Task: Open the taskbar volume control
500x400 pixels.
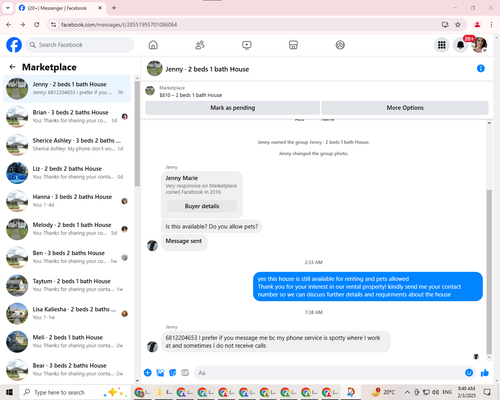Action: pyautogui.click(x=435, y=392)
